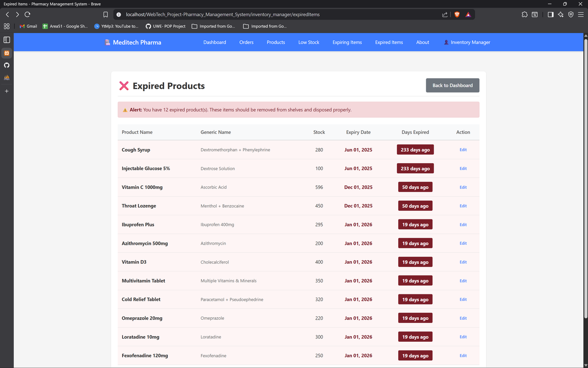Expand the first Imported from Go... bookmark folder
The width and height of the screenshot is (588, 368).
point(214,26)
